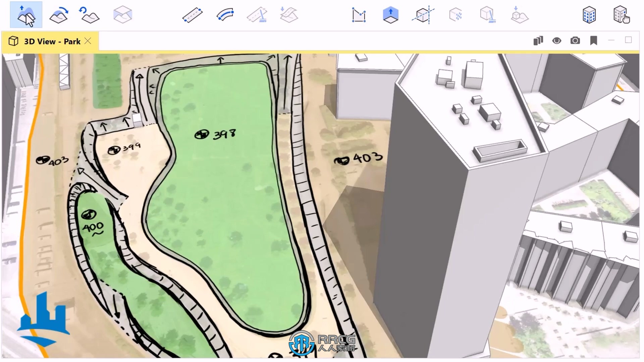Minimize the 3D view panel
Screen dimensions: 644x362
pyautogui.click(x=611, y=40)
